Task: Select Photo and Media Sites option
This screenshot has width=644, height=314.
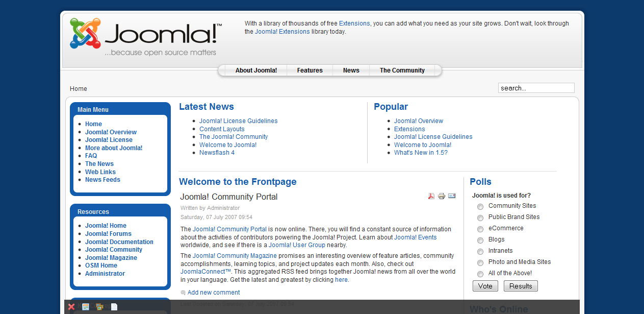Action: point(480,263)
